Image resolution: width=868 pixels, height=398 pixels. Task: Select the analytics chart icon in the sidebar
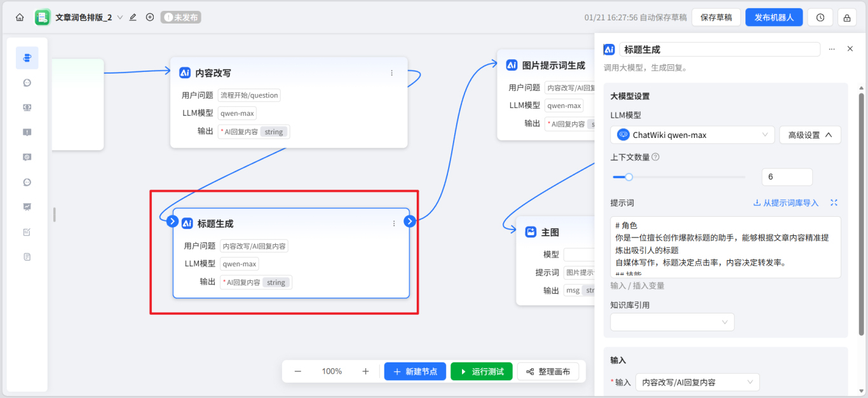(27, 206)
